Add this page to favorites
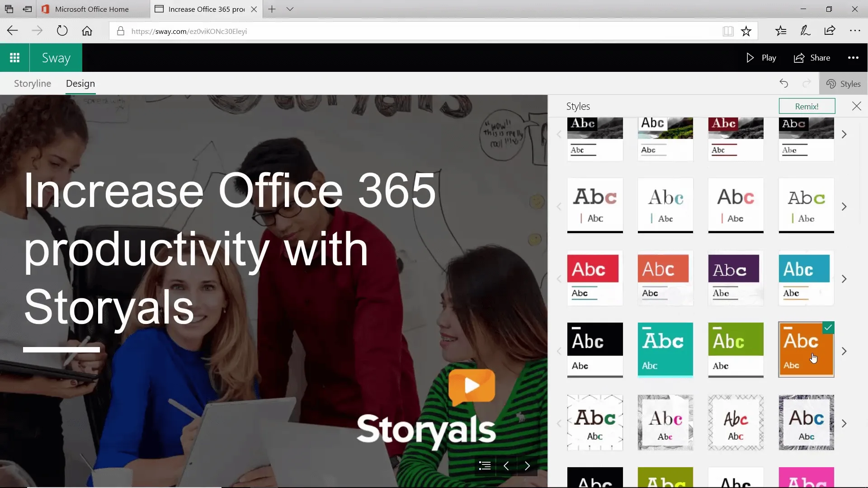This screenshot has width=868, height=488. pos(746,31)
